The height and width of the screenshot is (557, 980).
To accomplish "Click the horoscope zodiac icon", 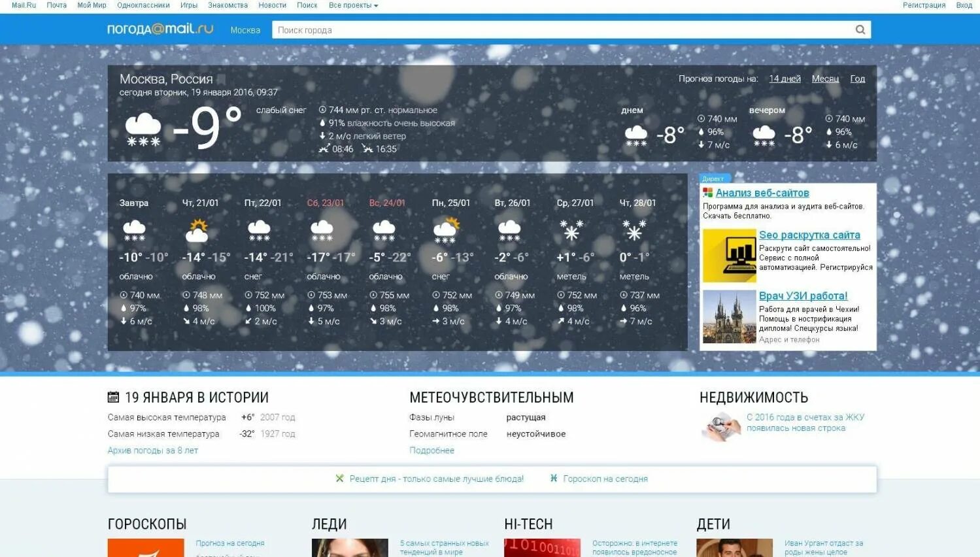I will (554, 479).
